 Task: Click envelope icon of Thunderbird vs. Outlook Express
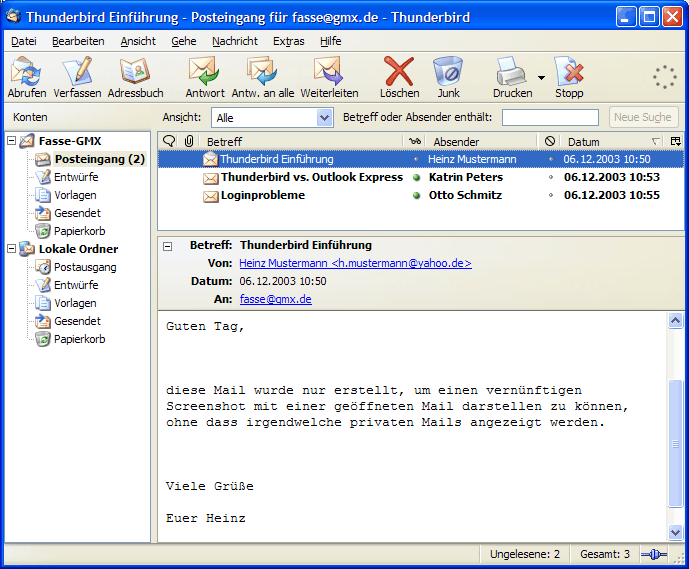tap(210, 178)
